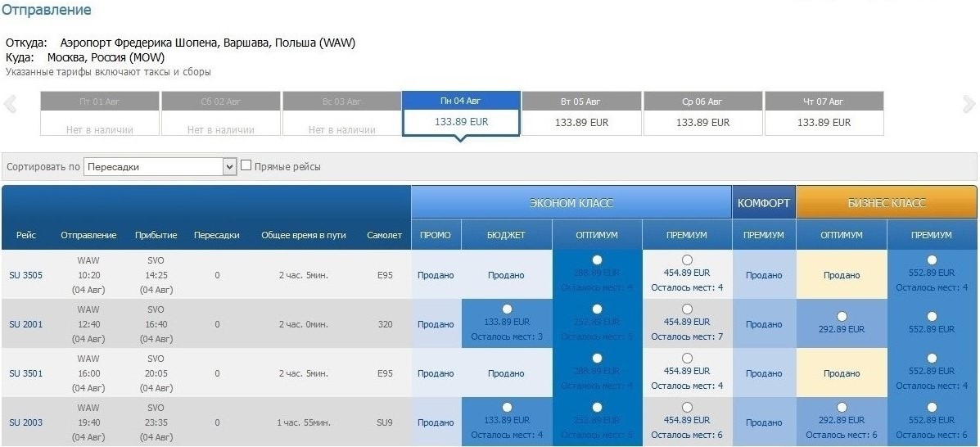
Task: Click the Отправление column header
Action: point(88,236)
